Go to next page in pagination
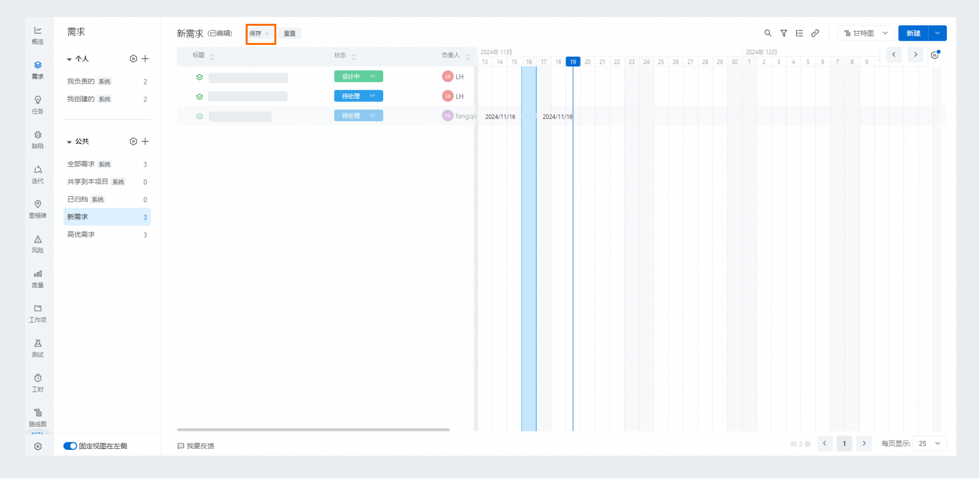The image size is (980, 479). click(864, 444)
